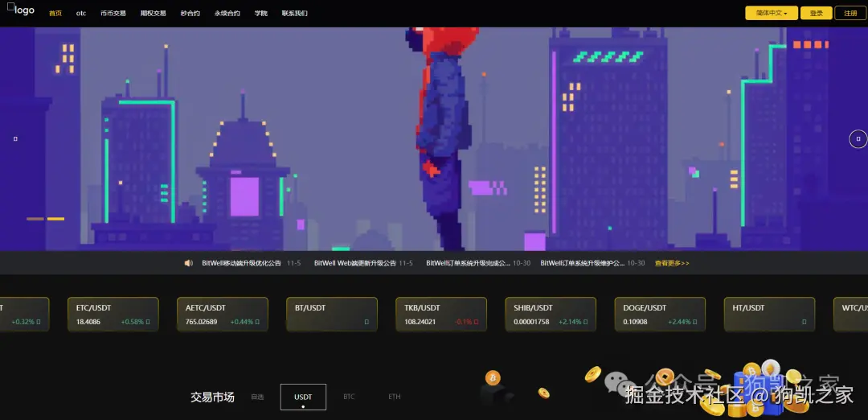868x420 pixels.
Task: Switch to the BTC market tab
Action: pyautogui.click(x=349, y=397)
